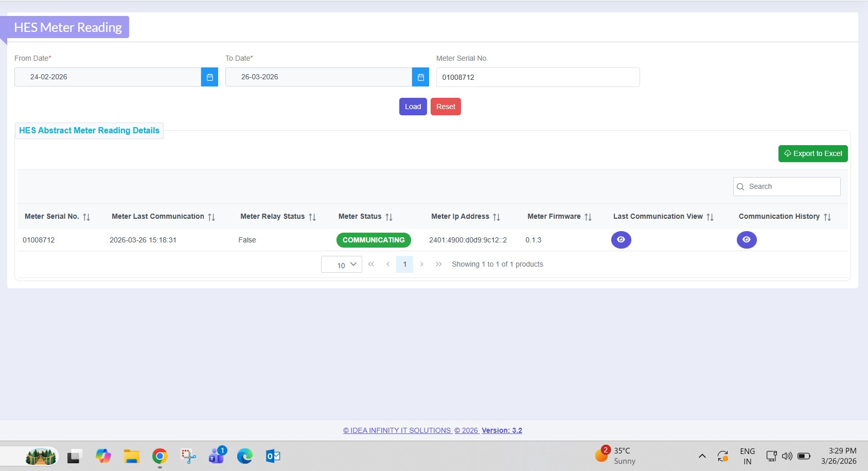Open the From Date calendar picker
Viewport: 868px width, 471px height.
209,77
